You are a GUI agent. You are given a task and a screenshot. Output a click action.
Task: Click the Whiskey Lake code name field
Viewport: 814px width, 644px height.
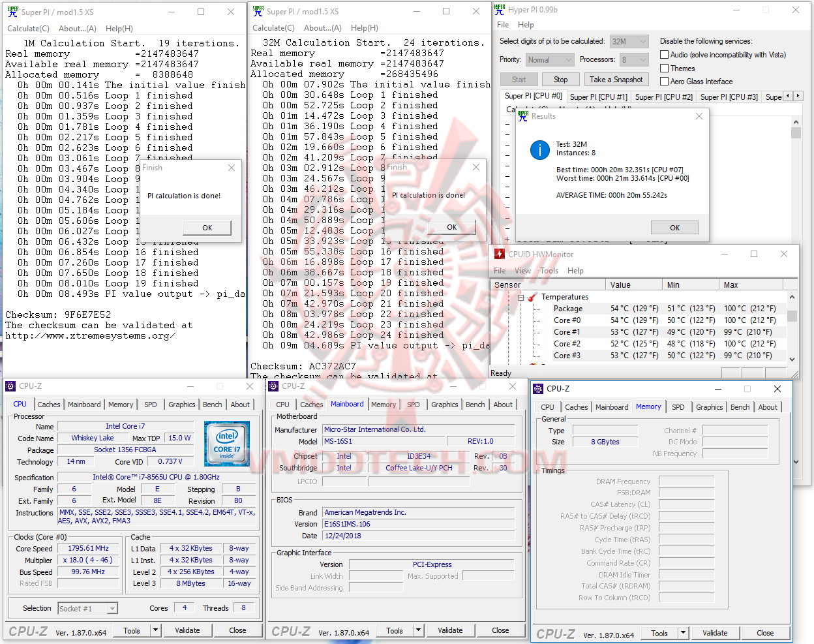coord(93,438)
